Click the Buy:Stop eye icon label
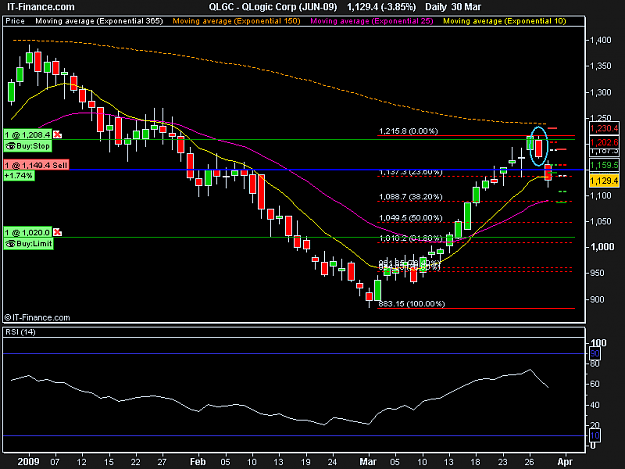The height and width of the screenshot is (469, 625). (x=28, y=146)
